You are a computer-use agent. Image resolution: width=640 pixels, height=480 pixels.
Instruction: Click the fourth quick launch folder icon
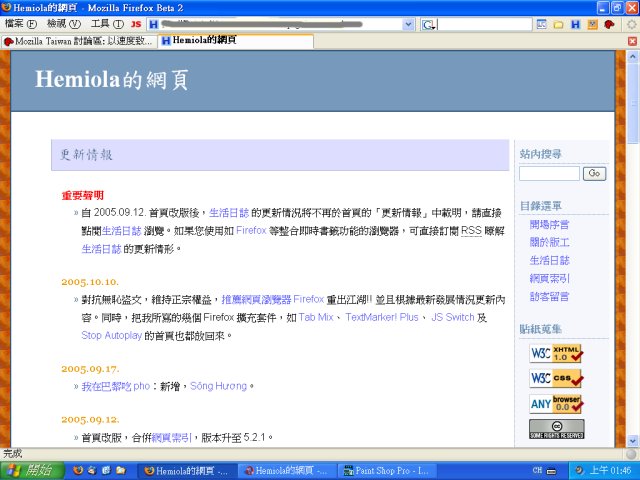pos(120,471)
